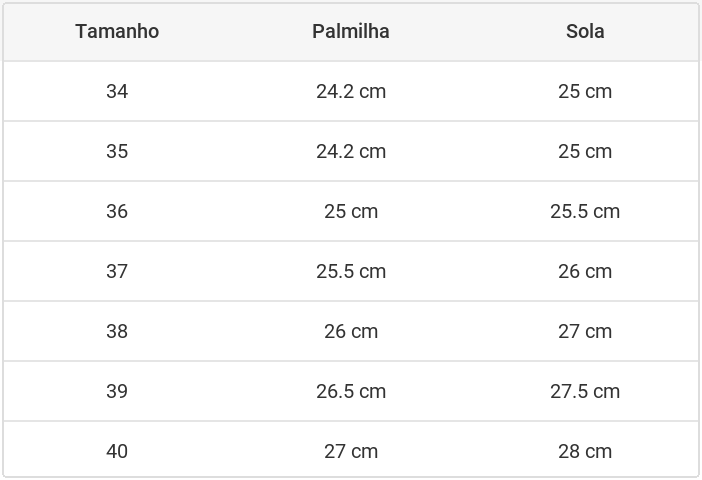Select size 38 cell
Screen dimensions: 702x480
coord(117,331)
